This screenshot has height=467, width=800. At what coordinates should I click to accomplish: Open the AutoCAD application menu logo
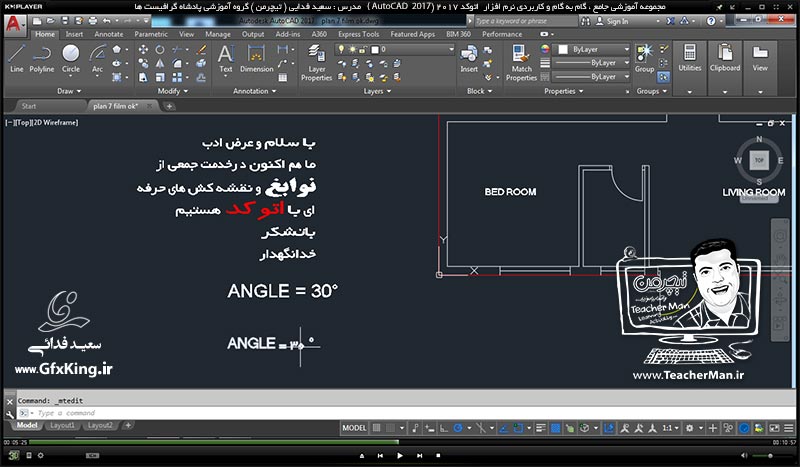(x=14, y=24)
